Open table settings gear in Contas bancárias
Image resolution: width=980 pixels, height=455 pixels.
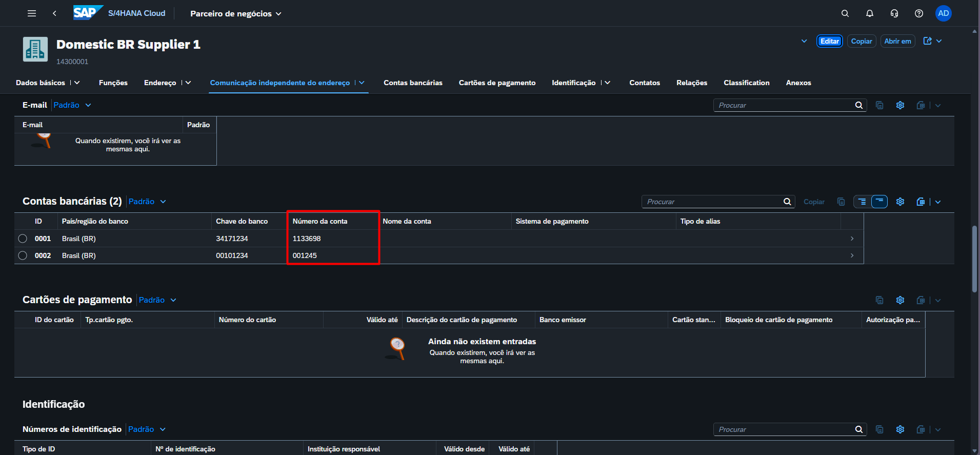click(x=900, y=202)
